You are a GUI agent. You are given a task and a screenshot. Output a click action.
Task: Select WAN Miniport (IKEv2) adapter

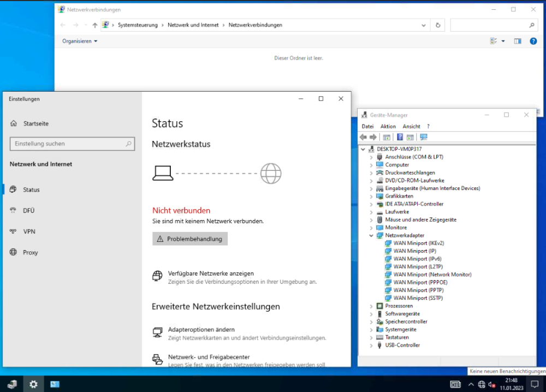click(419, 243)
